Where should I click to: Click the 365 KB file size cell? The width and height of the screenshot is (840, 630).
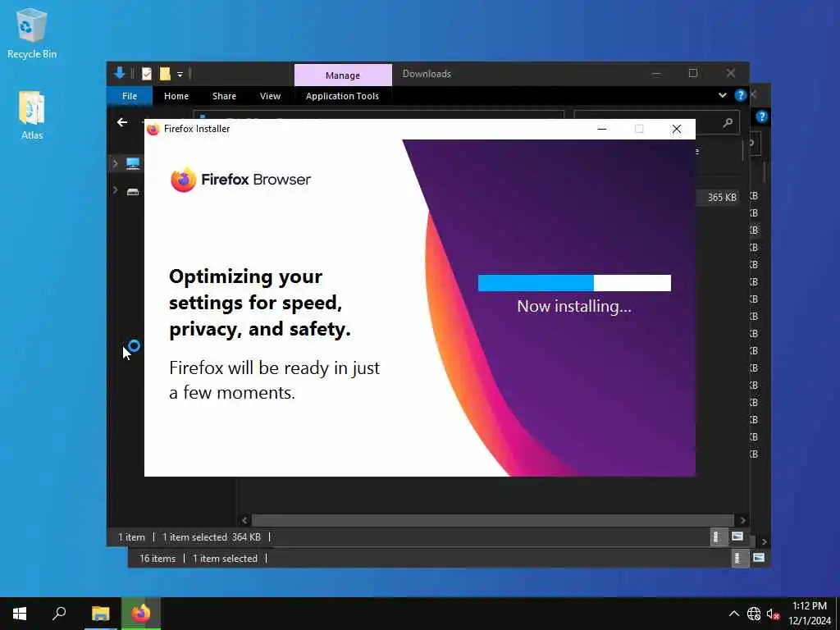click(x=722, y=197)
